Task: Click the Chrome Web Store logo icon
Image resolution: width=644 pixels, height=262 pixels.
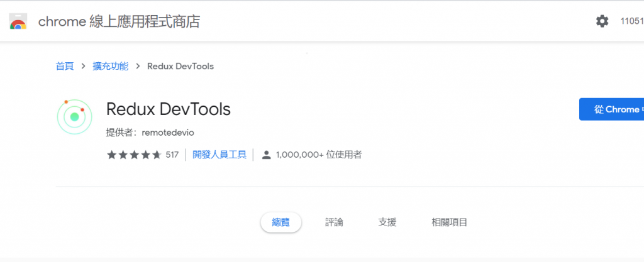Action: (x=18, y=21)
